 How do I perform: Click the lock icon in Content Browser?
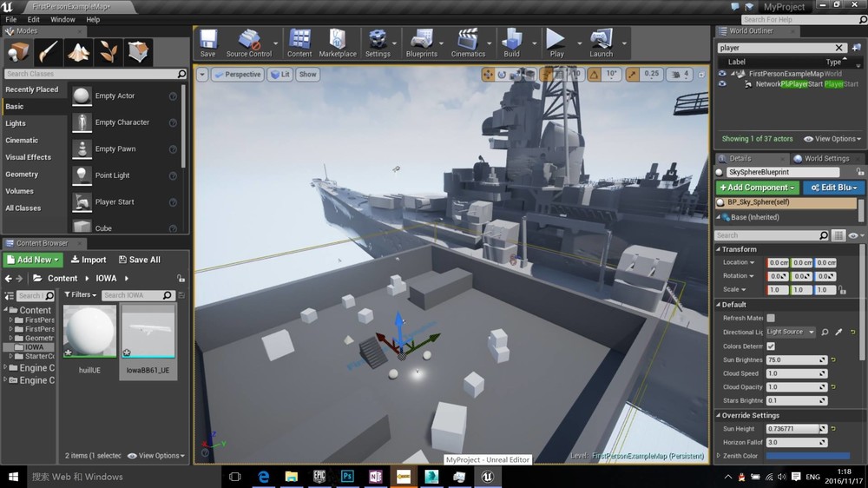pyautogui.click(x=181, y=279)
